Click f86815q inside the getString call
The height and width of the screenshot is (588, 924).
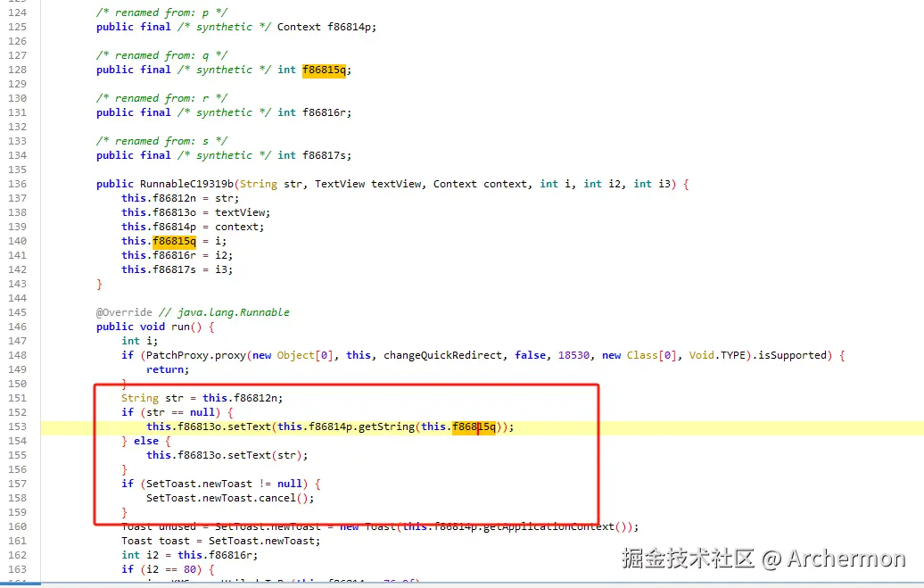[474, 427]
